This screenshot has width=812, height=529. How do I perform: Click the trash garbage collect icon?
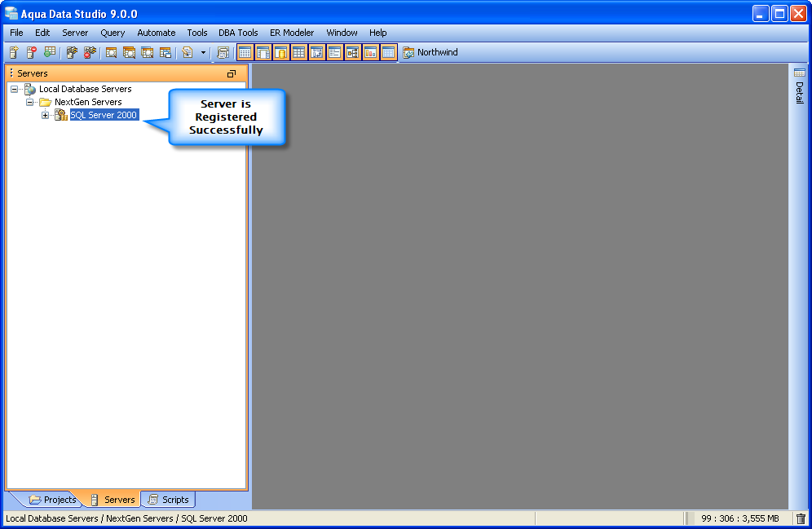801,518
